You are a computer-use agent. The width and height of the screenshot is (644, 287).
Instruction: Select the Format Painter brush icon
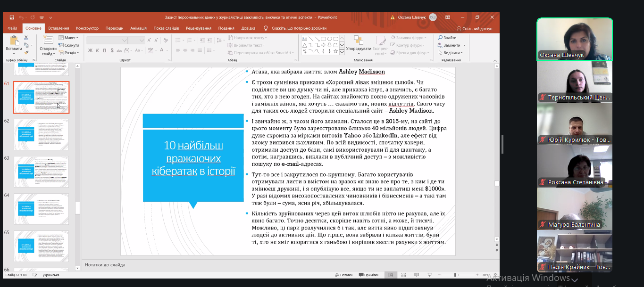pos(27,52)
